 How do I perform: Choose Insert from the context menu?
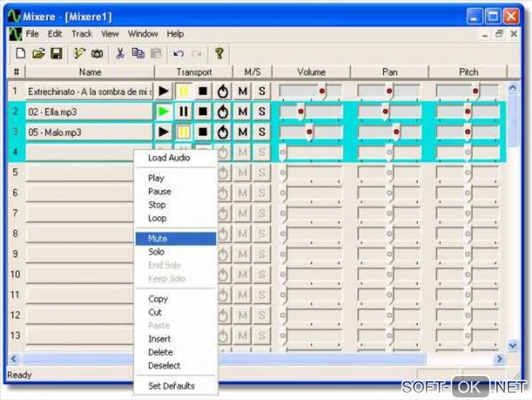(x=176, y=339)
